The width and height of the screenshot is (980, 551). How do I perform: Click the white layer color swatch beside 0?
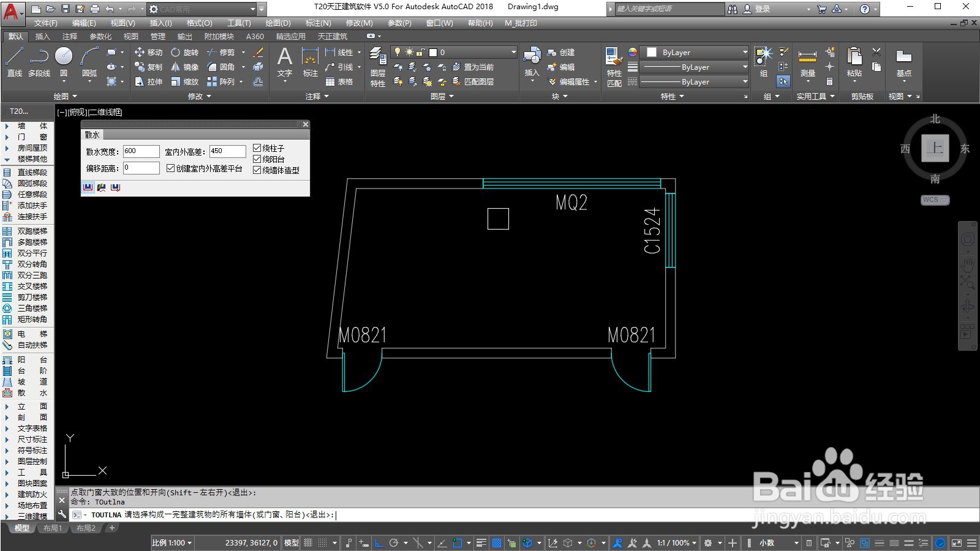coord(433,53)
